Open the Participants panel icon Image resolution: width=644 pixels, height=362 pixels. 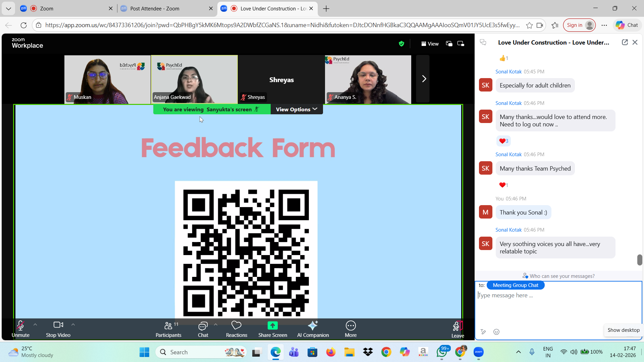click(168, 325)
